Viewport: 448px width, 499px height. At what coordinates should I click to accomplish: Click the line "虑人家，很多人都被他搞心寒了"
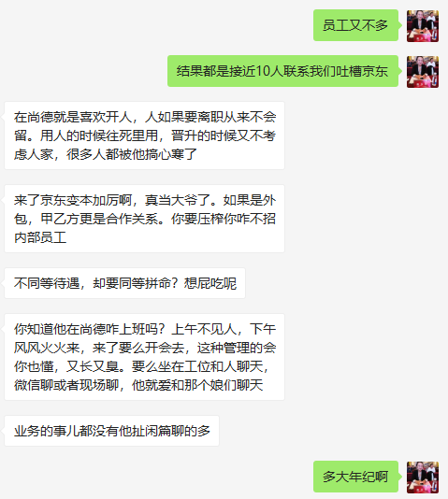point(106,155)
